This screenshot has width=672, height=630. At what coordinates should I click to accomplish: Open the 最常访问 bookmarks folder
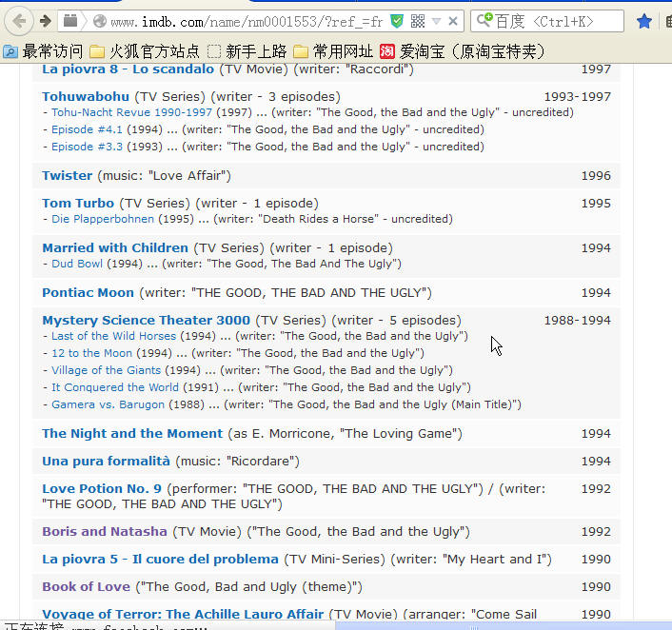pos(43,51)
